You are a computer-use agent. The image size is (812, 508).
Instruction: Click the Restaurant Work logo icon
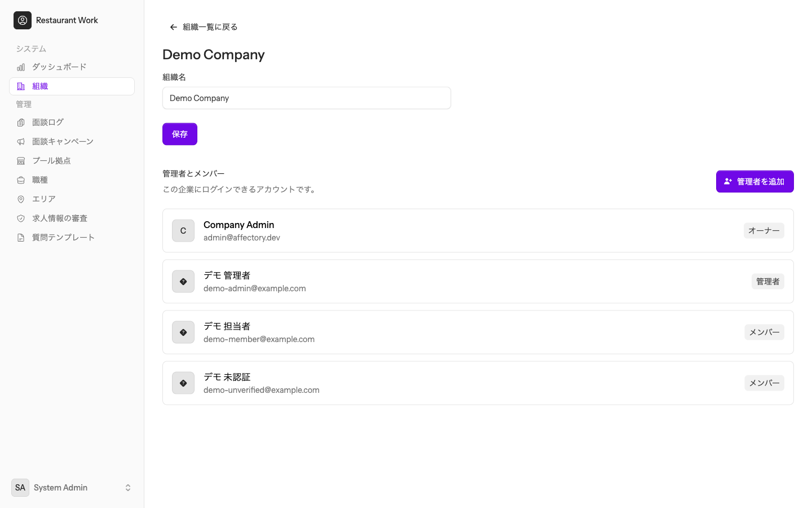point(23,20)
